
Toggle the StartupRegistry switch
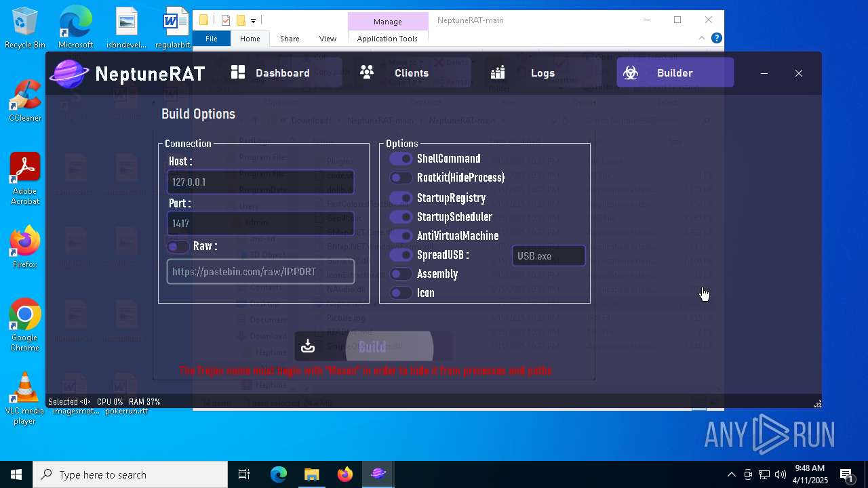401,198
